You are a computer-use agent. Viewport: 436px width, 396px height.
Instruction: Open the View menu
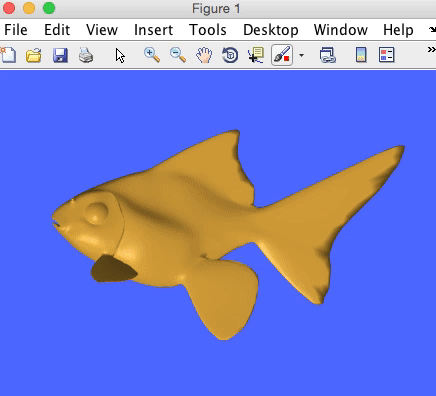102,30
